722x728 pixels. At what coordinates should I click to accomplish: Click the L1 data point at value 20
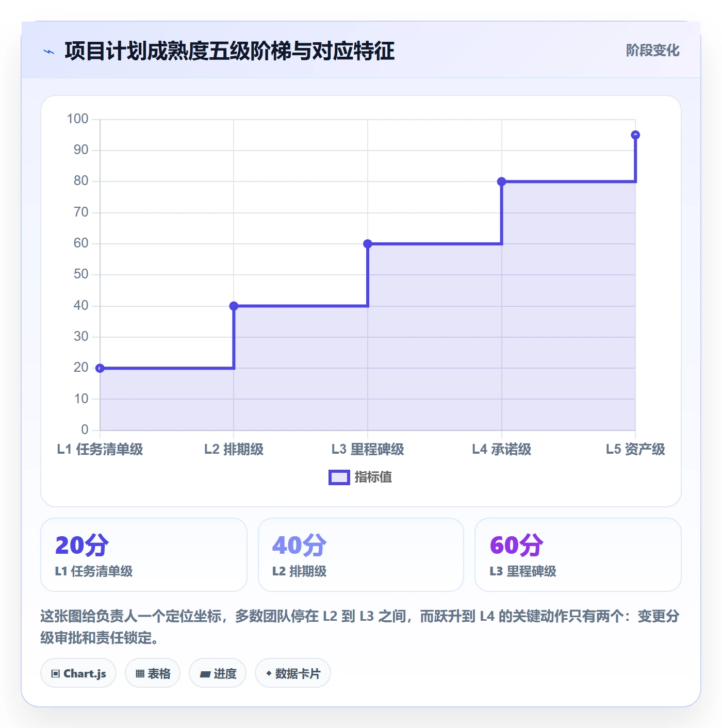point(100,368)
